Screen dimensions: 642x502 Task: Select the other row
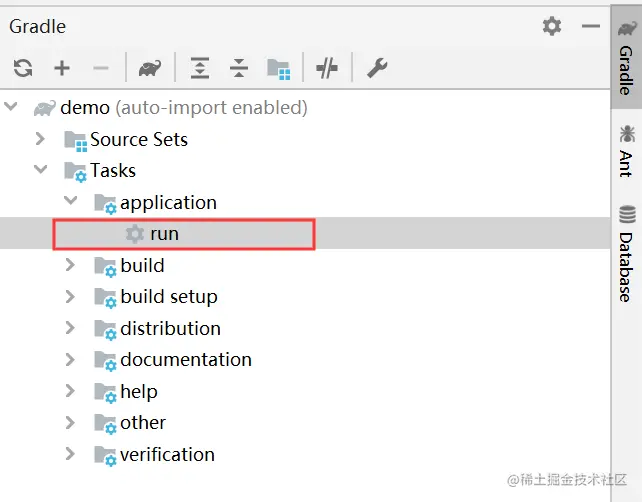coord(305,423)
